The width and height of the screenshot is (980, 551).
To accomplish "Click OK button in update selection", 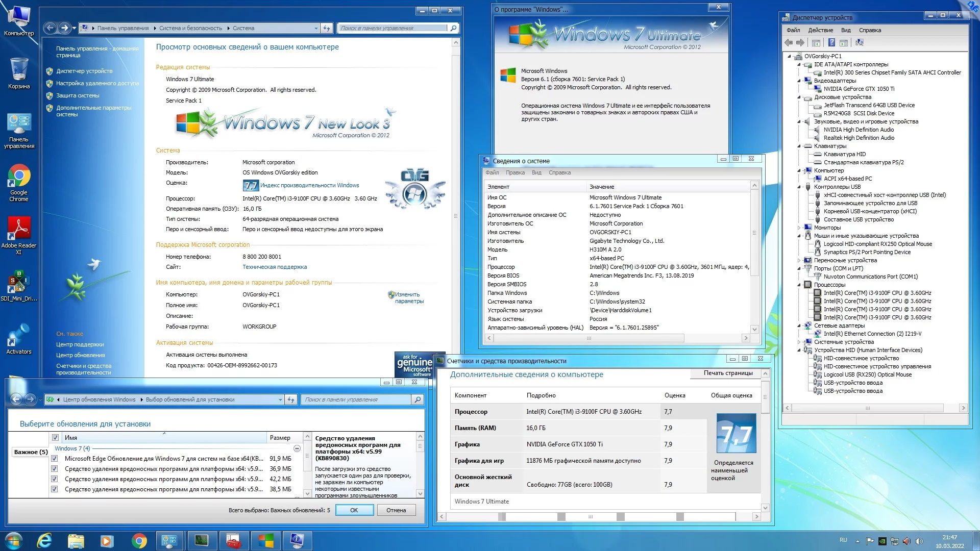I will pyautogui.click(x=354, y=510).
